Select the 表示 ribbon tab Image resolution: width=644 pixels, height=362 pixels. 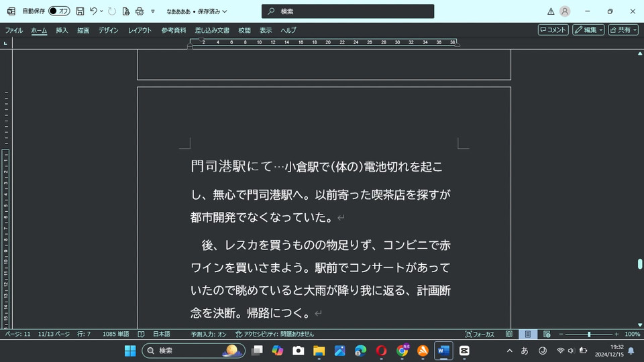[x=266, y=30]
